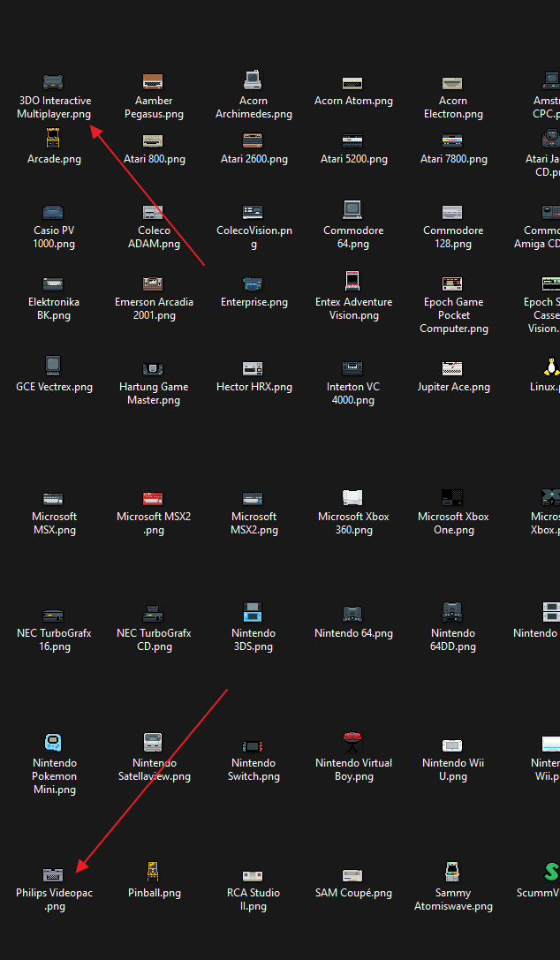Click the Pinball machine icon
This screenshot has width=560, height=960.
pos(153,873)
